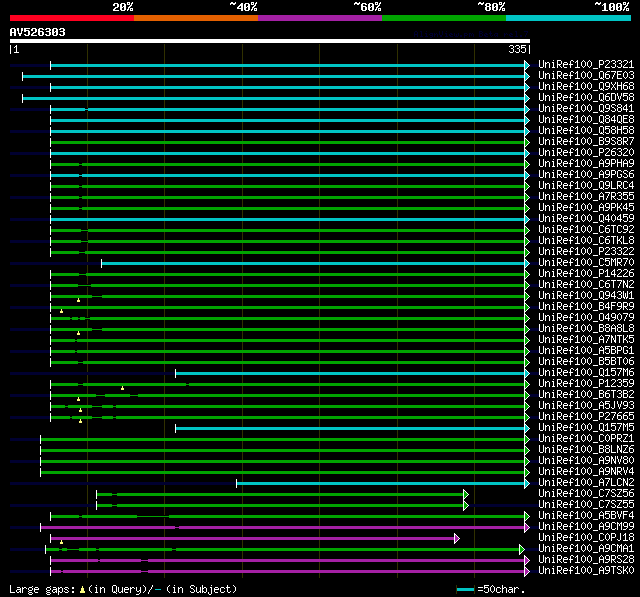This screenshot has height=597, width=640.
Task: Open the UniRef100_B6T3B2 label
Action: pyautogui.click(x=586, y=395)
